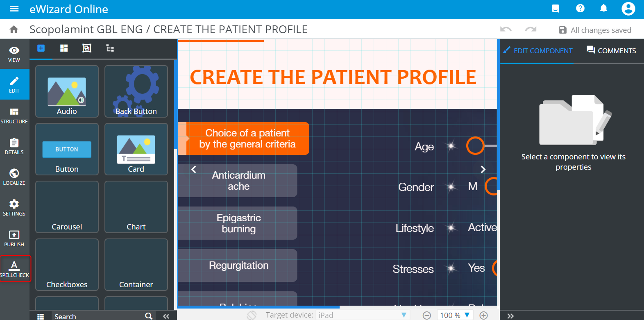644x320 pixels.
Task: Click the Anticardium ache button
Action: (x=238, y=181)
